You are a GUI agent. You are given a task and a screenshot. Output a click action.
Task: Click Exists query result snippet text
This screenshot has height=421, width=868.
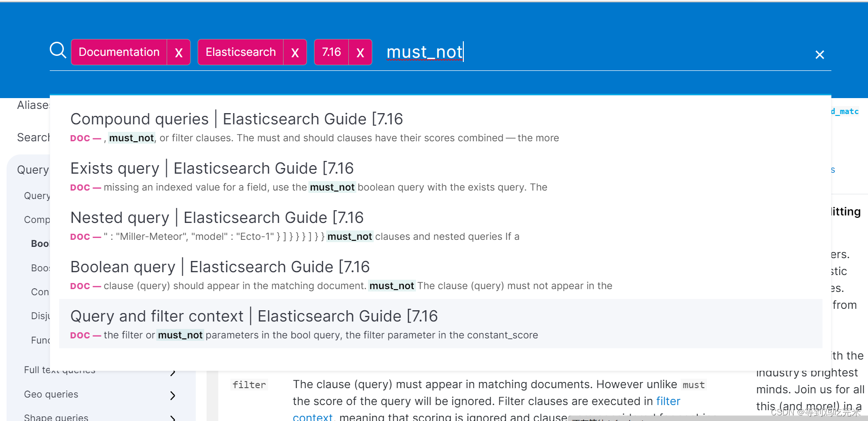coord(325,187)
